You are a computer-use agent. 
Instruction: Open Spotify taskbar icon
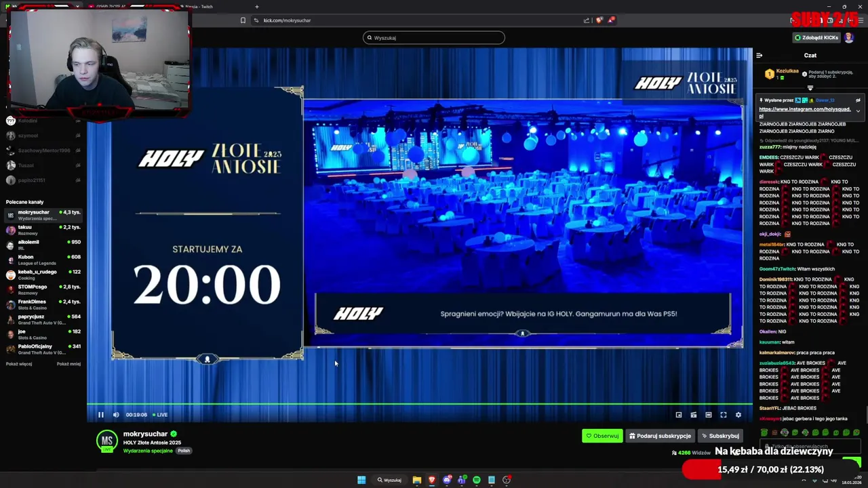click(x=477, y=480)
